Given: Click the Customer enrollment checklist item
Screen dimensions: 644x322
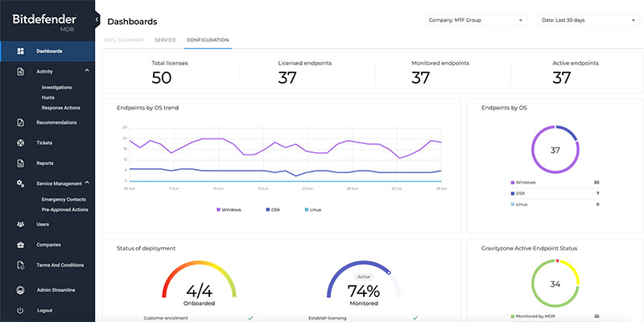Looking at the screenshot, I should point(198,318).
